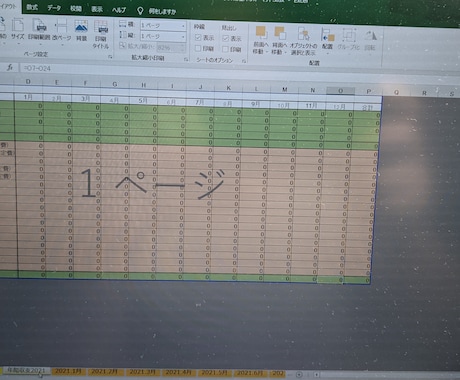Click the 9月 month header cell

[256, 104]
